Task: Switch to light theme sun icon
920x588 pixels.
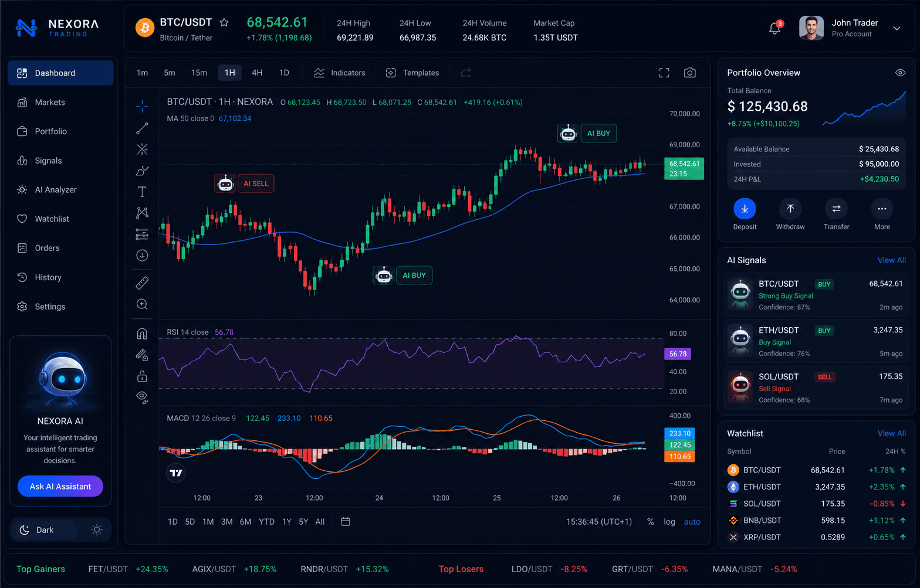Action: pos(97,530)
